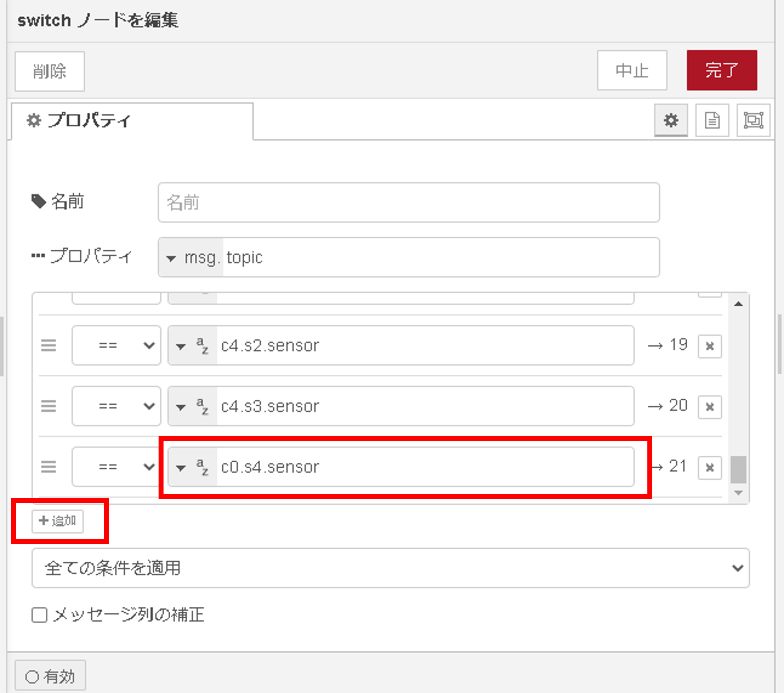Viewport: 784px width, 693px height.
Task: Remove the c4.s2.sensor rule
Action: [710, 347]
